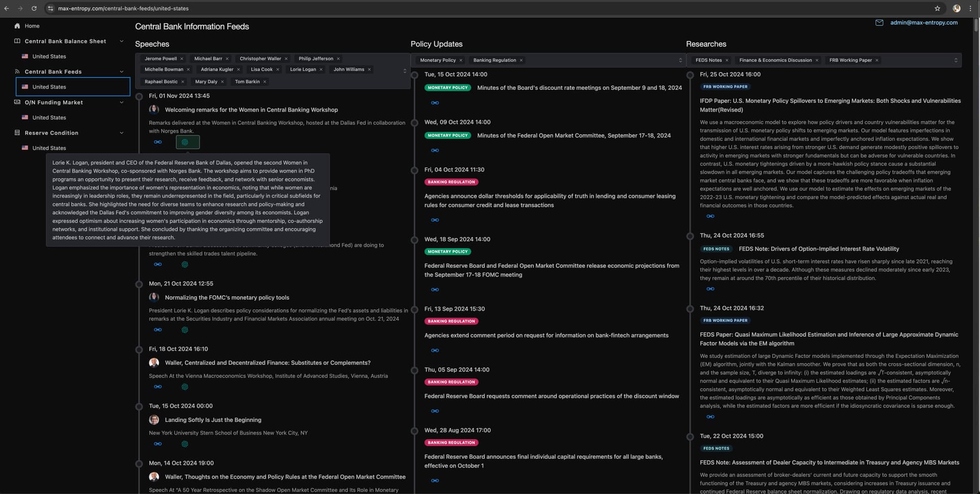Click the link icon under the FOMC Minutes policy update
Image resolution: width=980 pixels, height=494 pixels.
tap(435, 150)
